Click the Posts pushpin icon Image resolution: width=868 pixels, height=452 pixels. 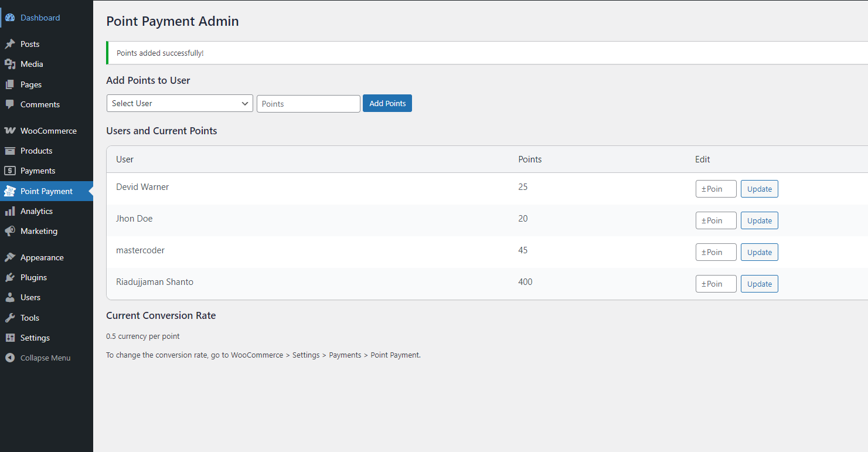(x=10, y=44)
